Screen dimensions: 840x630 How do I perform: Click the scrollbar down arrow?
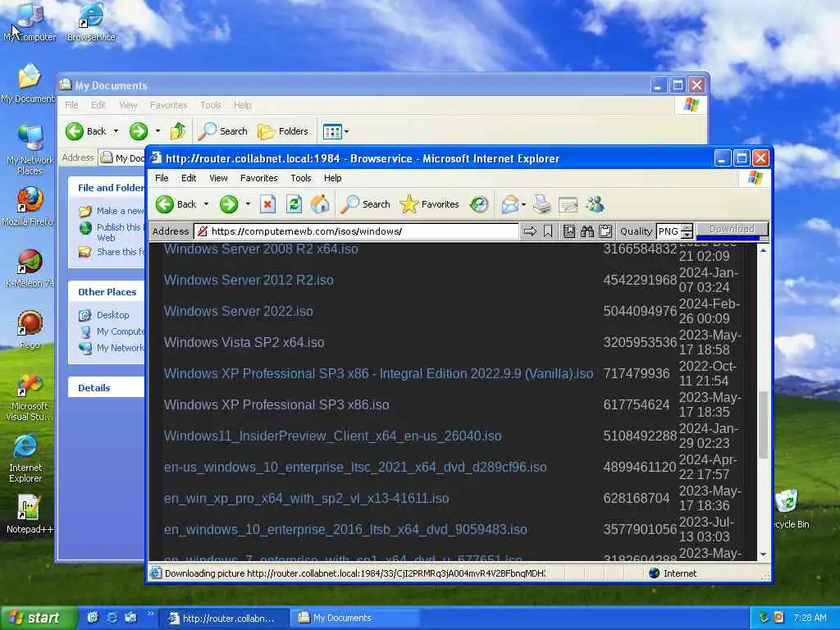coord(763,555)
